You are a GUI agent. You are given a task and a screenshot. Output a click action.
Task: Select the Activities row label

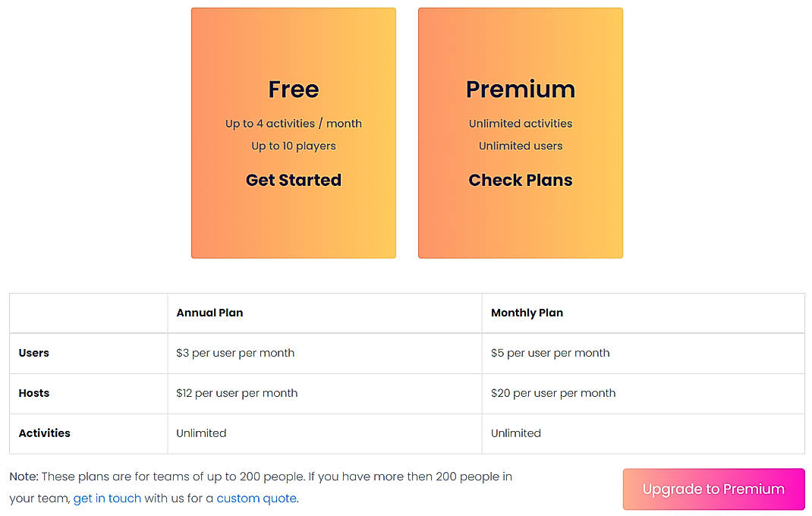click(44, 433)
